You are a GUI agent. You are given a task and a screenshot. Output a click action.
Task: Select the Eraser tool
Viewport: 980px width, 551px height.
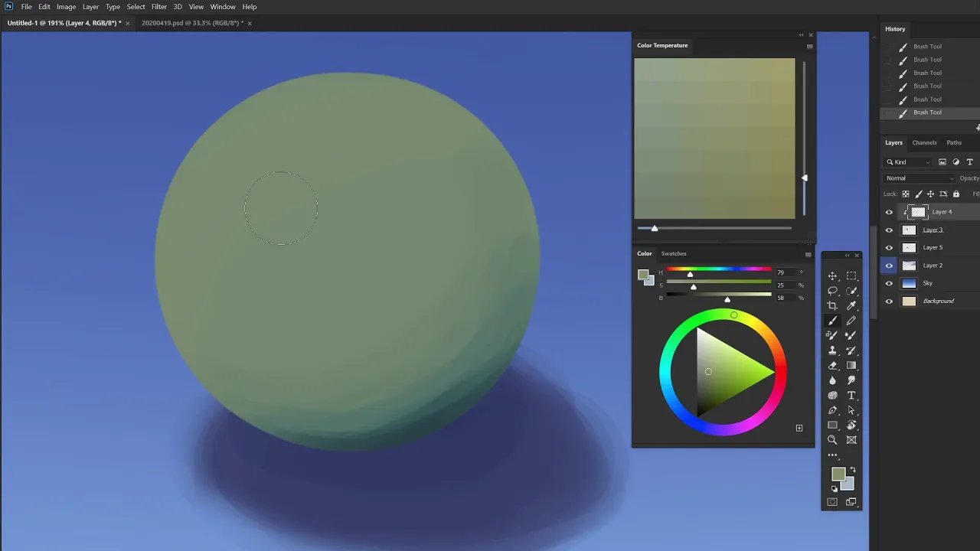point(832,365)
